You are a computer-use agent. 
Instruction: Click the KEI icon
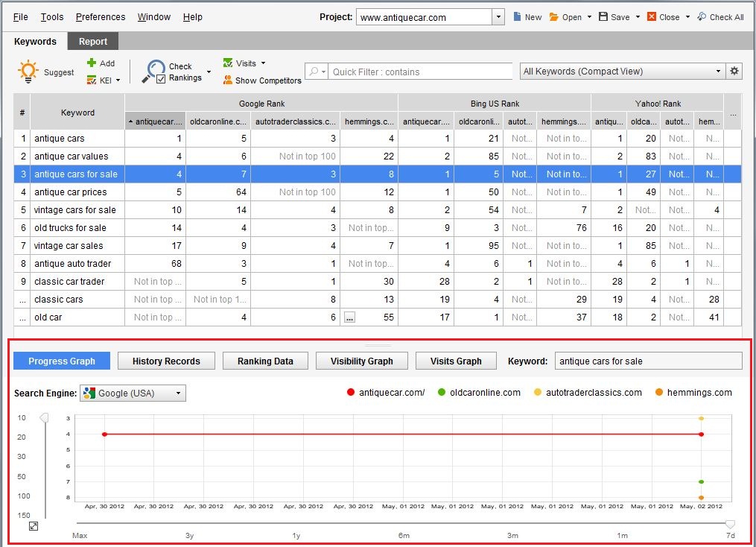[x=92, y=80]
